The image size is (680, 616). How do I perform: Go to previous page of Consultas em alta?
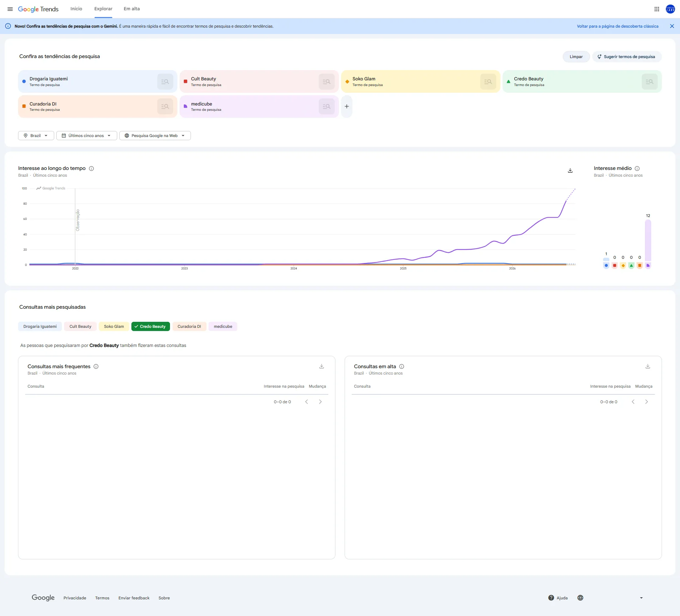[x=633, y=402]
